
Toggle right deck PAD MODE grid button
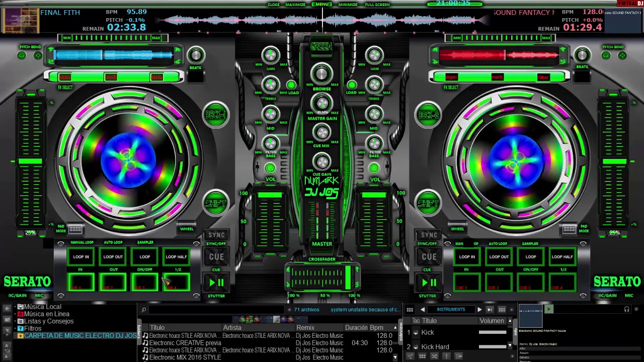click(569, 229)
